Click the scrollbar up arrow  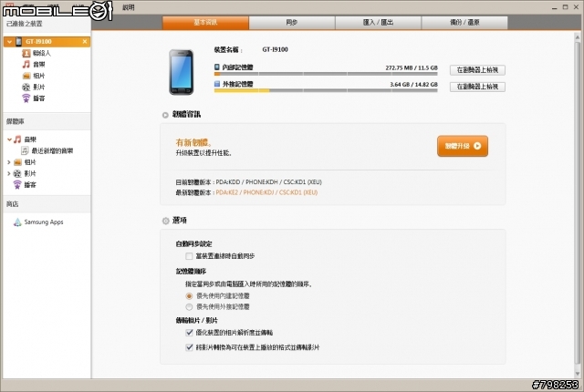[x=578, y=36]
